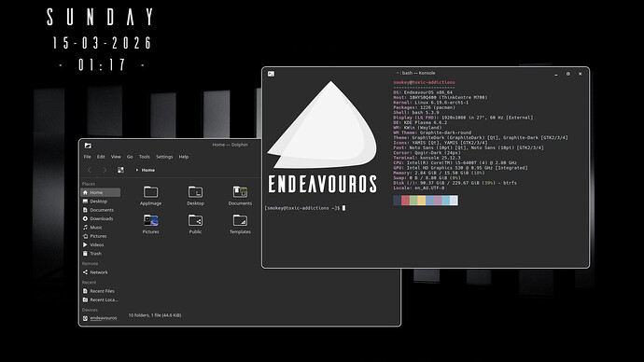The width and height of the screenshot is (644, 362).
Task: Select Home in Places sidebar
Action: click(101, 192)
